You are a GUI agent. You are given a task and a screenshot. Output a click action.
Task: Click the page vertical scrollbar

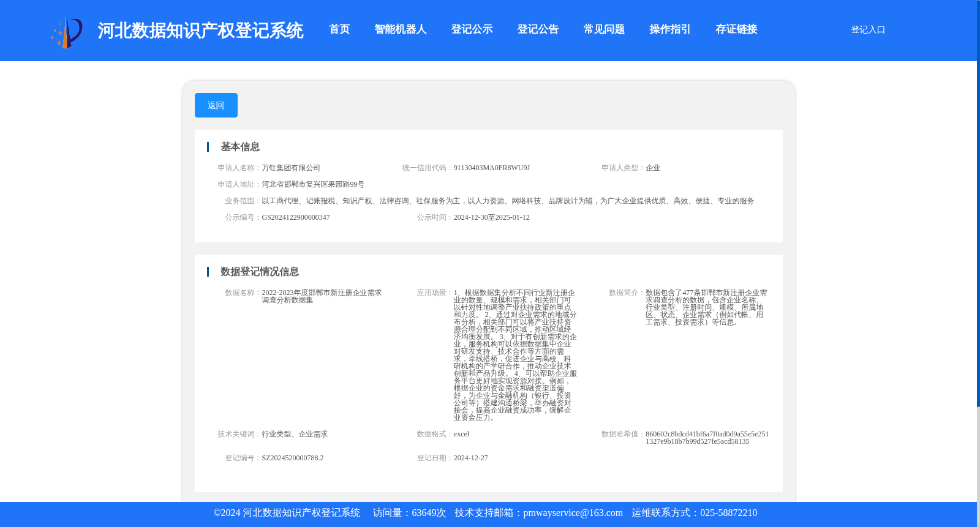(x=978, y=203)
